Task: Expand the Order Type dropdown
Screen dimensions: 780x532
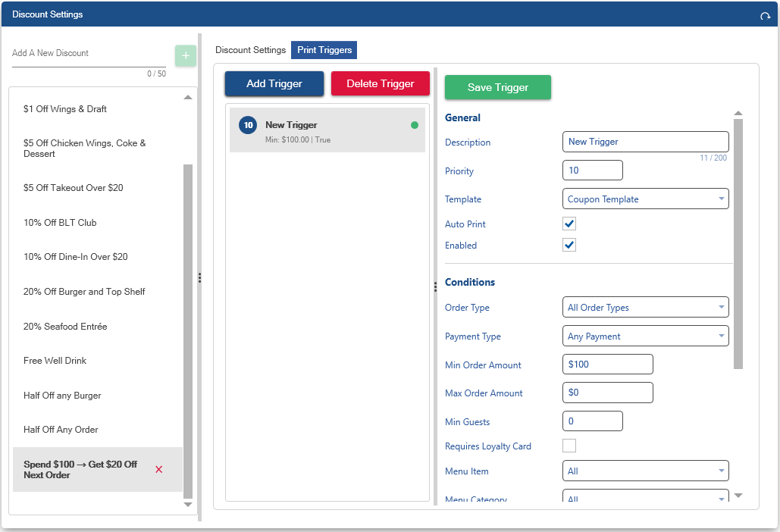Action: 645,308
